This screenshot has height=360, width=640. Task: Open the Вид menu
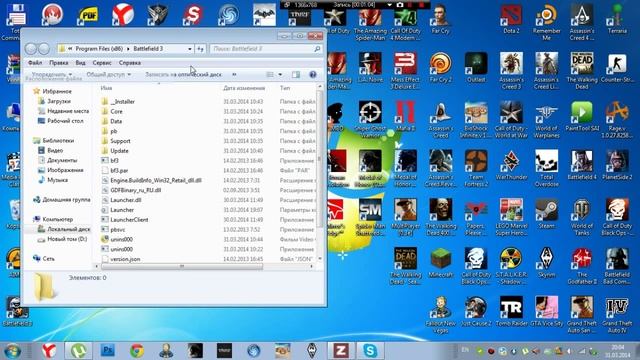[80, 63]
